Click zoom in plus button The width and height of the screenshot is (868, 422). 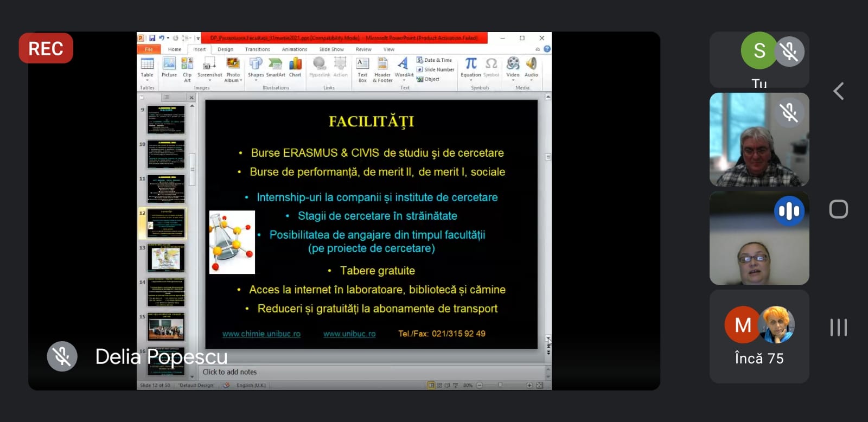click(529, 385)
